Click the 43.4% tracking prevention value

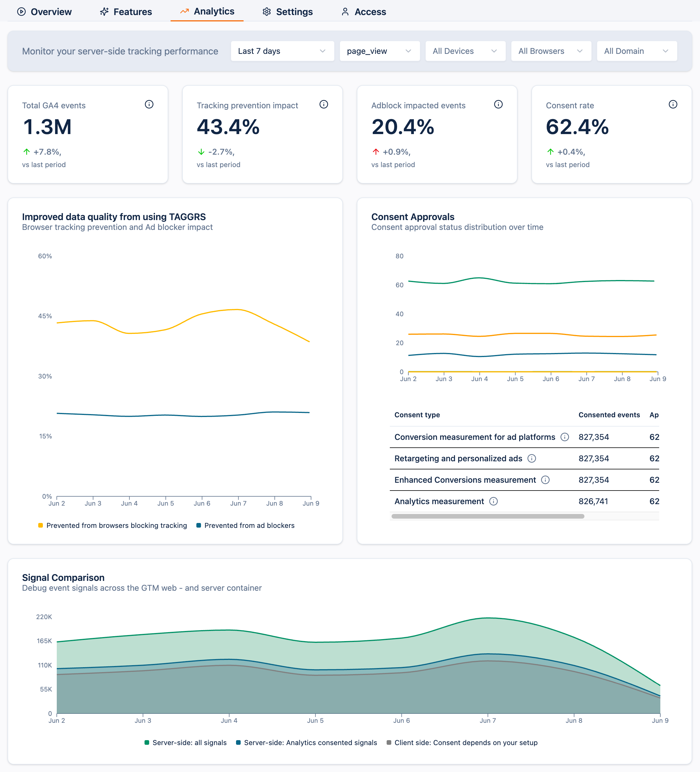[228, 127]
